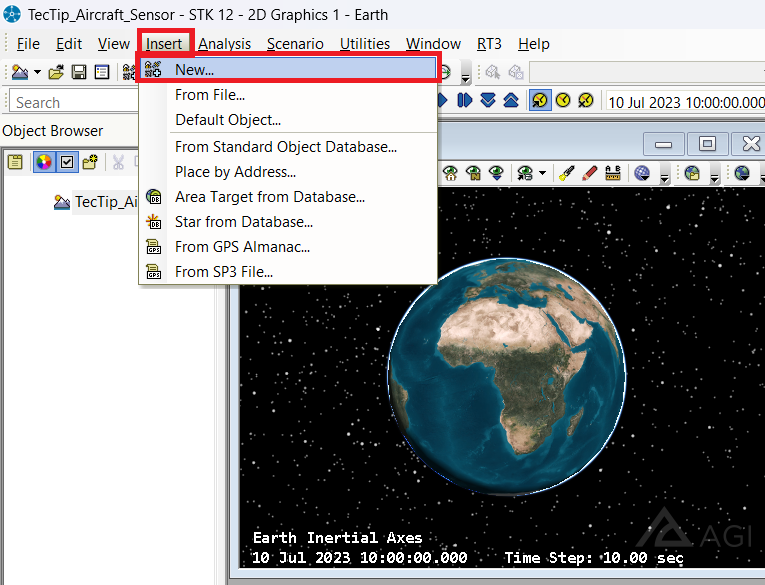Click the A-B measure ruler icon

click(613, 173)
